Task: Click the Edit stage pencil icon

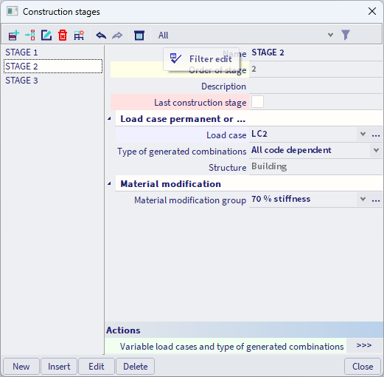Action: tap(46, 35)
